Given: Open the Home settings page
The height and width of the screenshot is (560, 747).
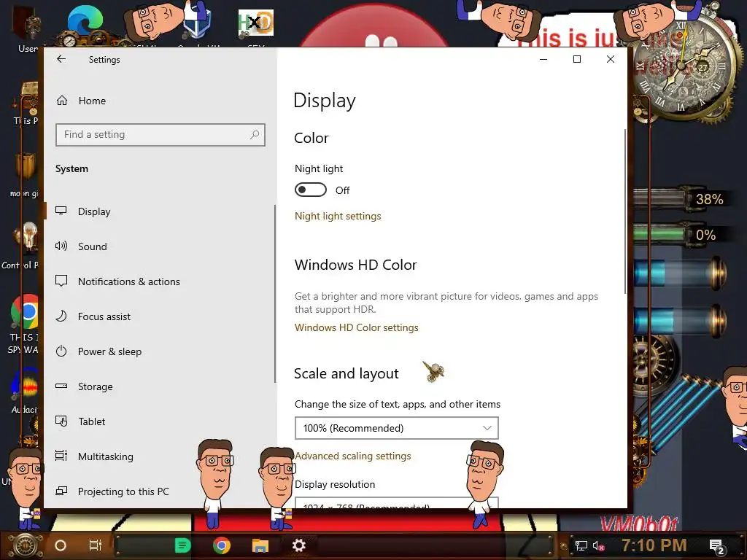Looking at the screenshot, I should pyautogui.click(x=92, y=101).
